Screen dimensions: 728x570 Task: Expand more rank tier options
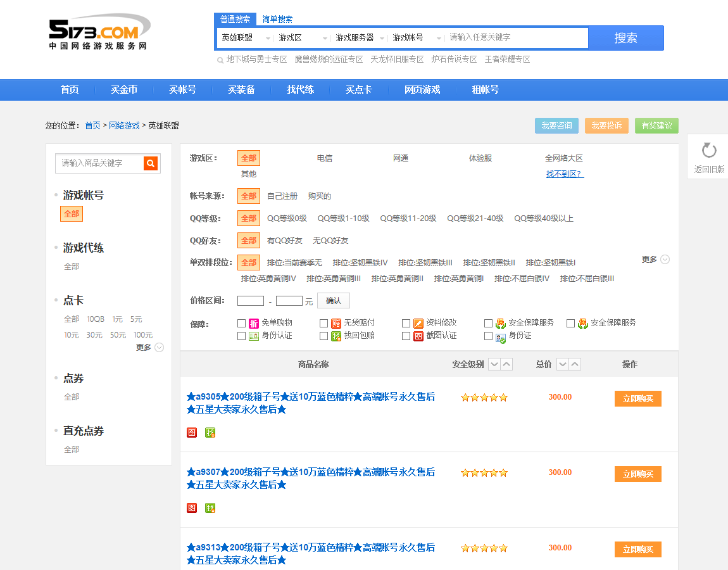pos(656,260)
